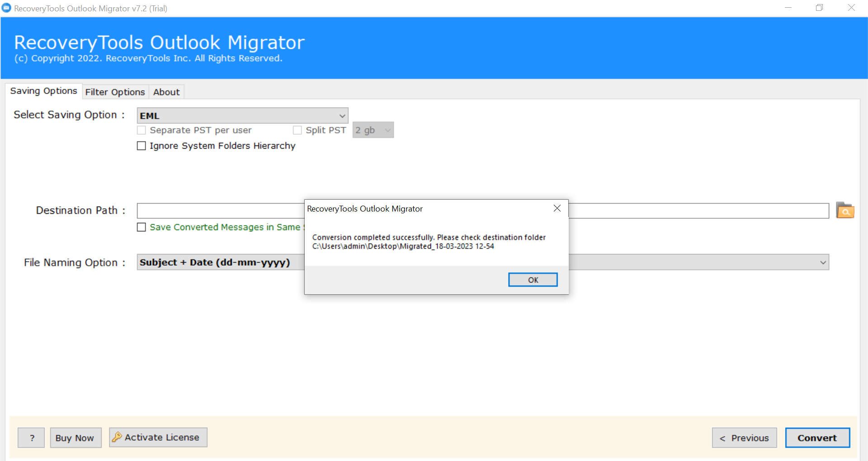Click the Select Saving Option label
Viewport: 868px width, 461px height.
click(x=69, y=115)
